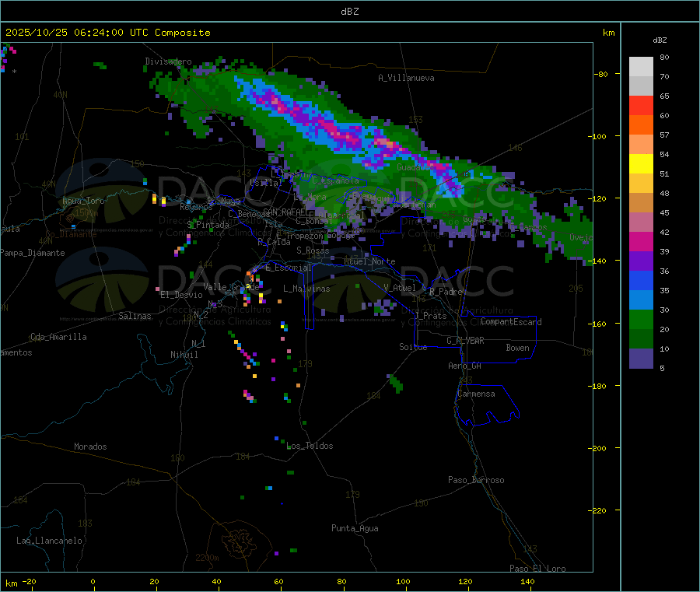Click the -80 tick on the vertical axis

[x=600, y=74]
